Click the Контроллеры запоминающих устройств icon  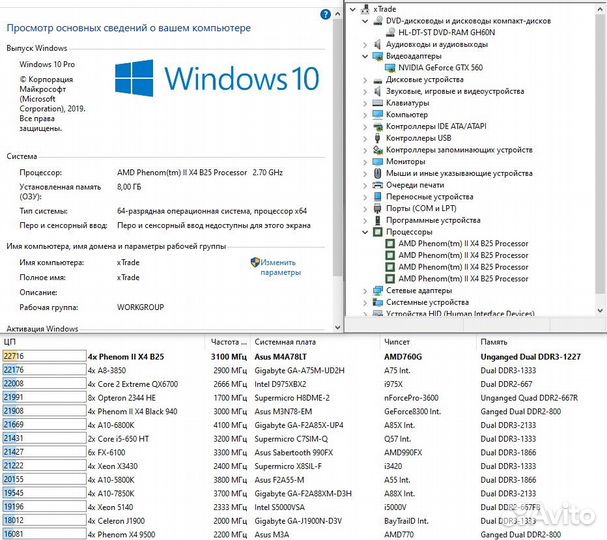(x=377, y=150)
